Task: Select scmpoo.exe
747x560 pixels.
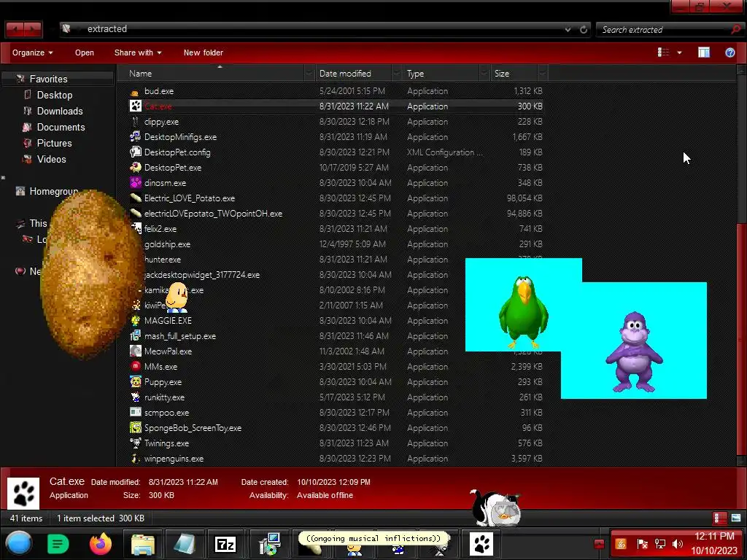Action: pyautogui.click(x=166, y=413)
